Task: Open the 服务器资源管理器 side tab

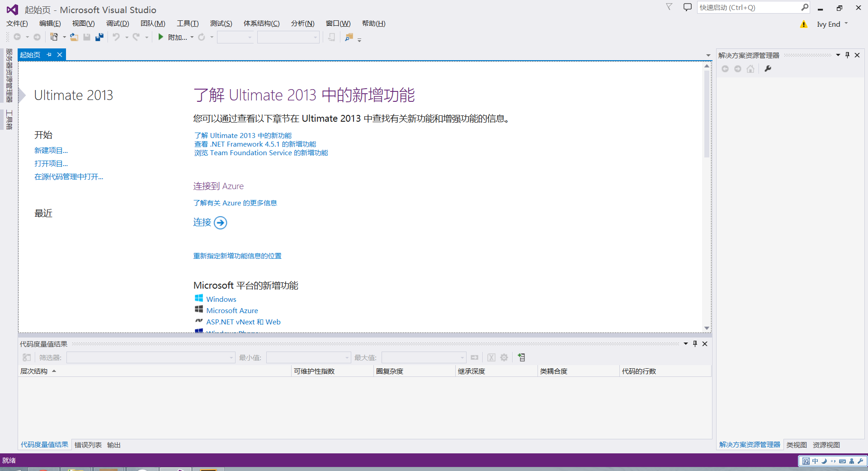Action: (x=9, y=76)
